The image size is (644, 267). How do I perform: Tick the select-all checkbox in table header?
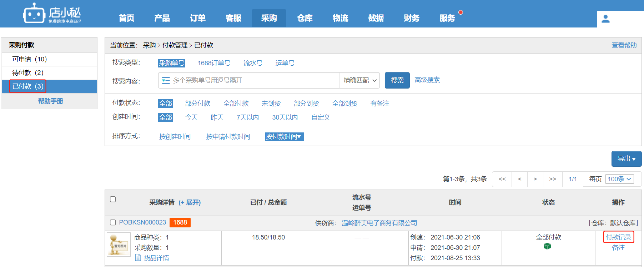click(113, 199)
